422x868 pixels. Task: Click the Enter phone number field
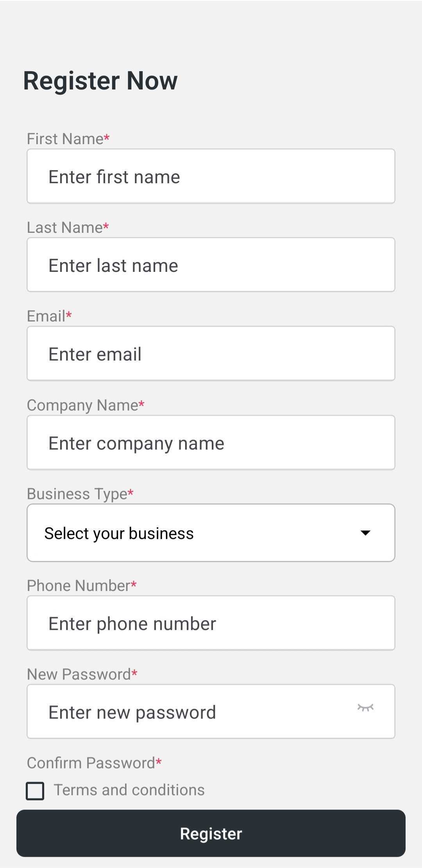(211, 623)
